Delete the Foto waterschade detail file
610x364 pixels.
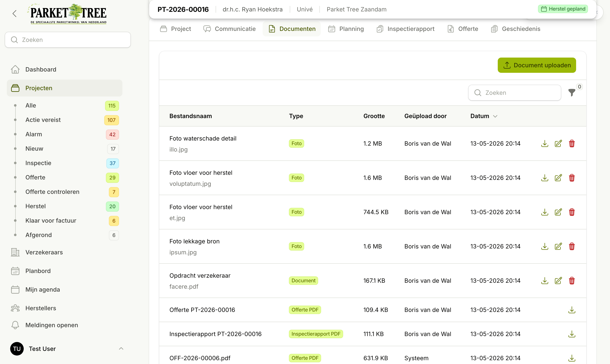572,143
